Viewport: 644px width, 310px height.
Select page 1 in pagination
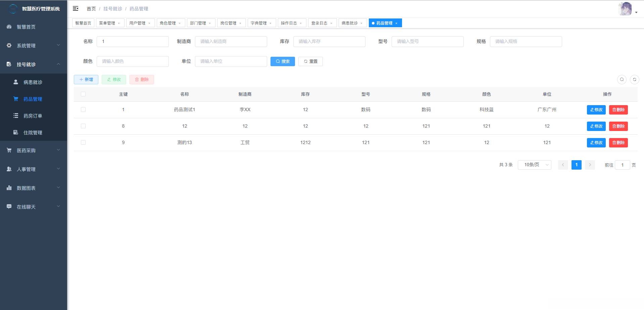coord(577,165)
